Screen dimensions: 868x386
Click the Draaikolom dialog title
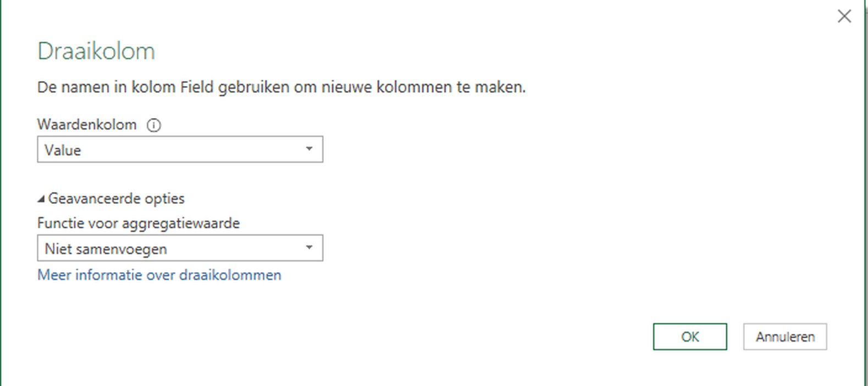[x=96, y=51]
